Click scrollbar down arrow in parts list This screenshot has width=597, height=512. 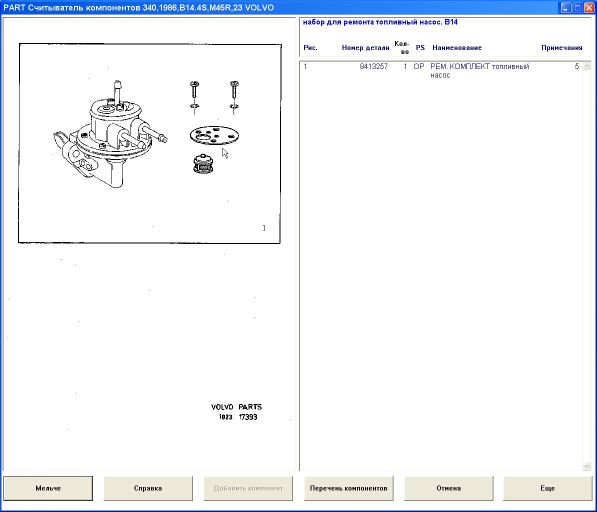587,466
